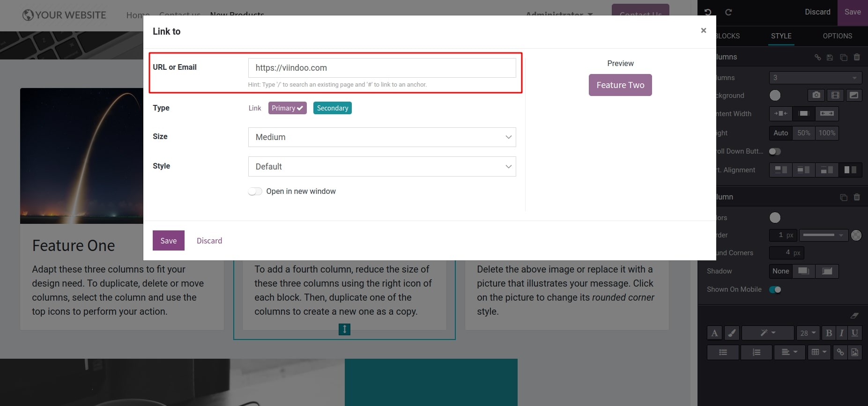Click the insert link chain icon in toolbar
The width and height of the screenshot is (868, 406).
(x=840, y=352)
